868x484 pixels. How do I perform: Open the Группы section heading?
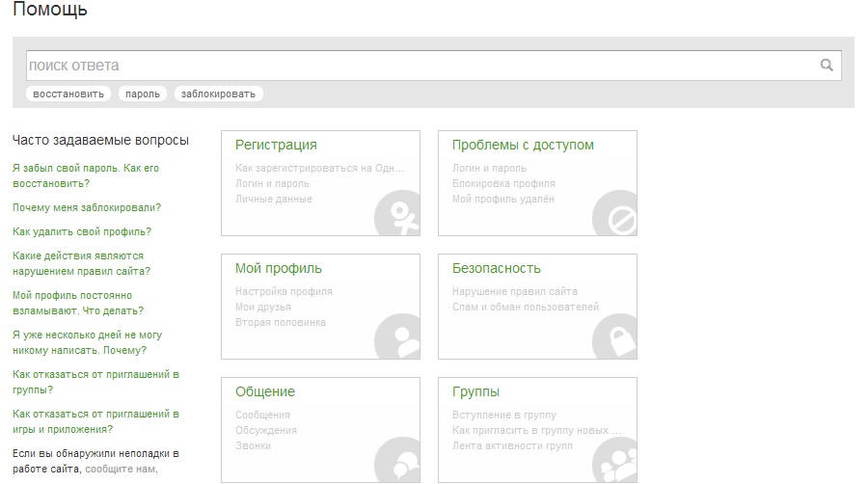(x=476, y=391)
